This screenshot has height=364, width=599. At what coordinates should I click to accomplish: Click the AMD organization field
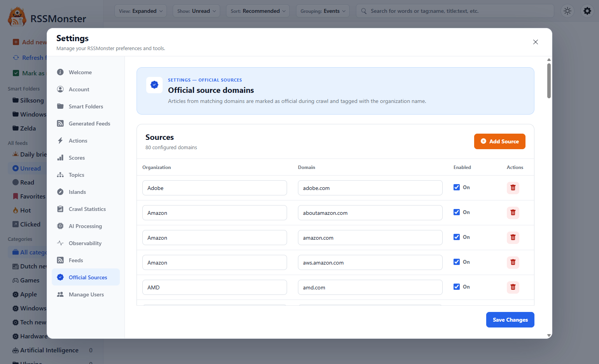(x=215, y=287)
